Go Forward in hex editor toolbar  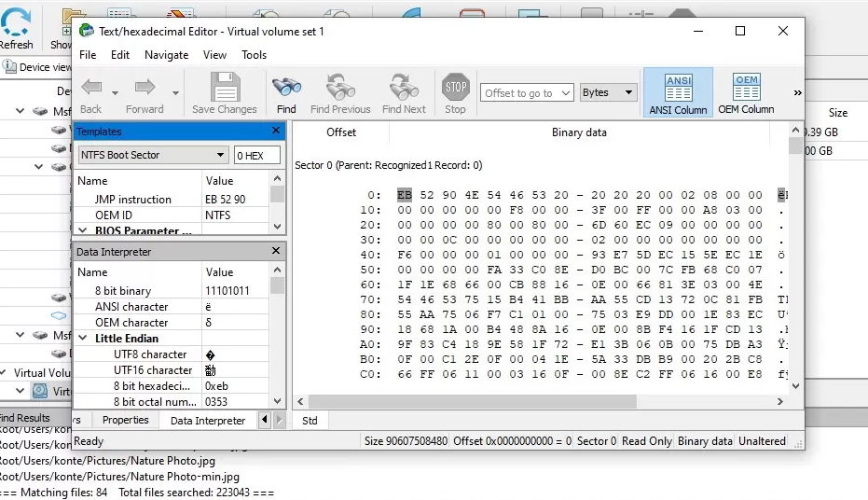tap(145, 93)
